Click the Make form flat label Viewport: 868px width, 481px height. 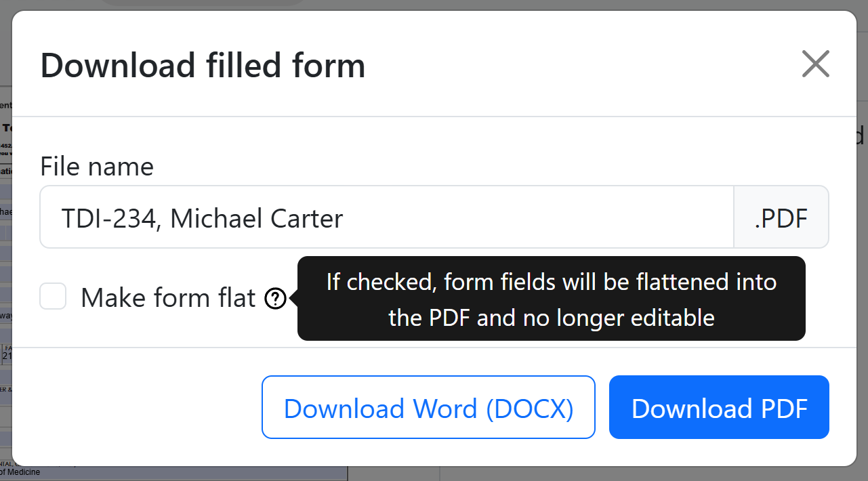[168, 297]
